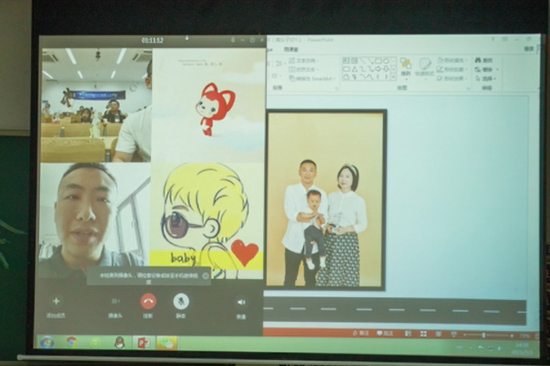Toggle the camera on or off

[115, 301]
